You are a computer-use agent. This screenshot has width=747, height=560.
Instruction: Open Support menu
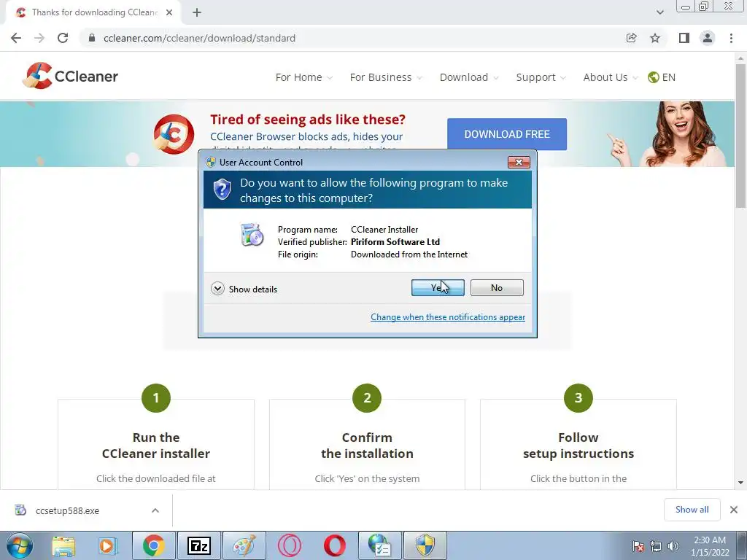pyautogui.click(x=541, y=77)
